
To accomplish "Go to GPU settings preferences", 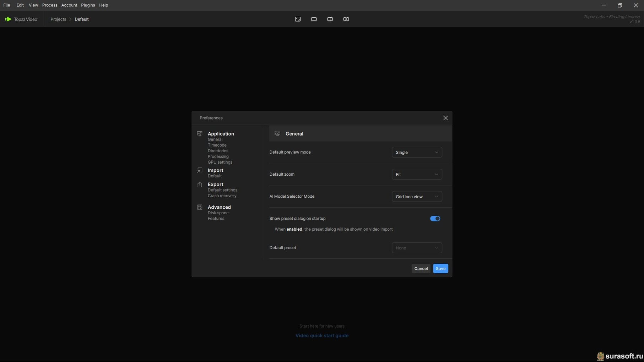I will tap(220, 162).
